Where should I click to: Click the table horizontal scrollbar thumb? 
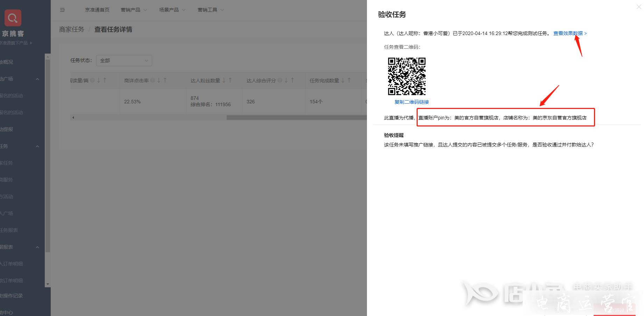pyautogui.click(x=297, y=117)
